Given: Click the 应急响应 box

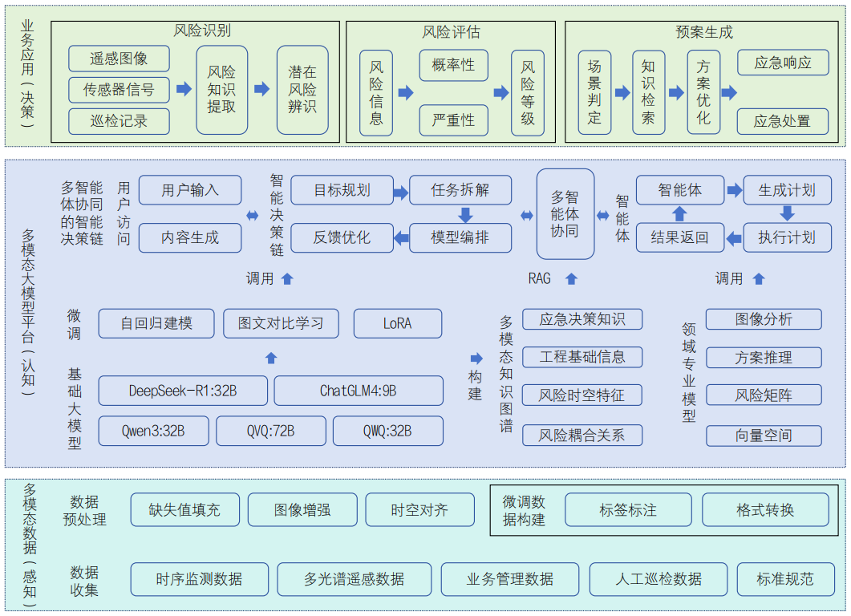Looking at the screenshot, I should pyautogui.click(x=783, y=63).
